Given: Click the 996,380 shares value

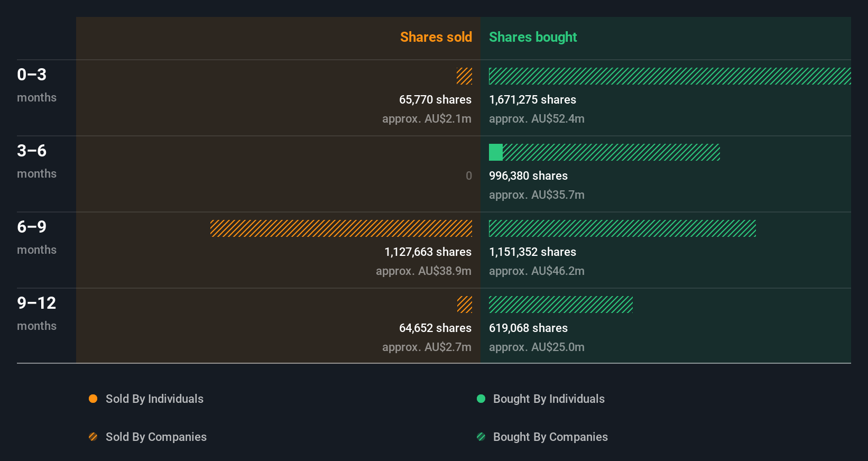Looking at the screenshot, I should pyautogui.click(x=528, y=176).
